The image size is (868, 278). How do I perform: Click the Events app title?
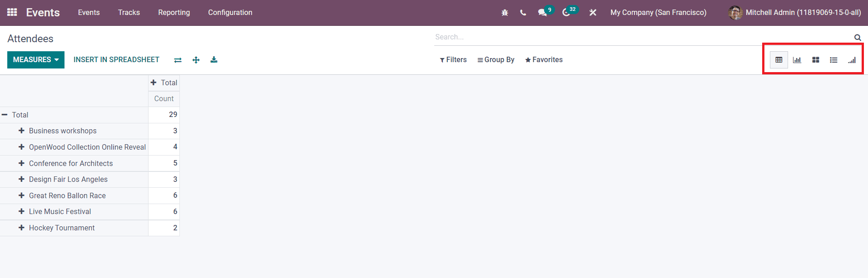[43, 13]
